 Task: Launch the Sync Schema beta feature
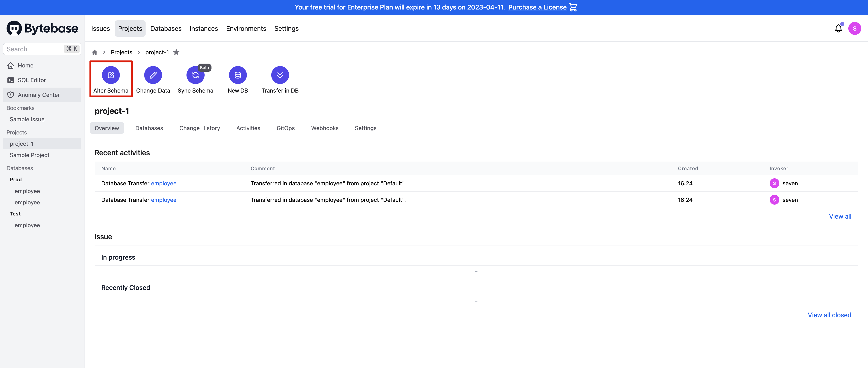pyautogui.click(x=196, y=75)
